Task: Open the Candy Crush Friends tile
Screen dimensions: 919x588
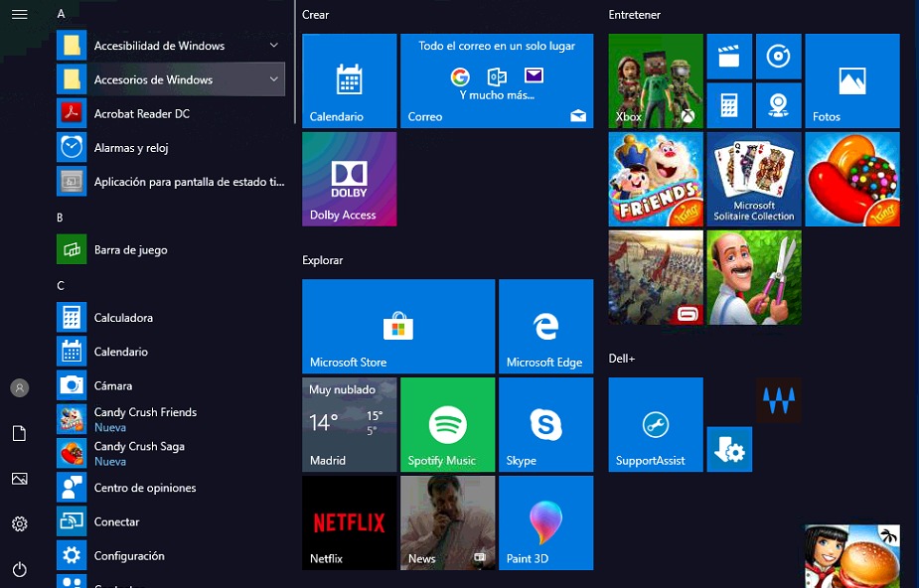Action: [656, 179]
